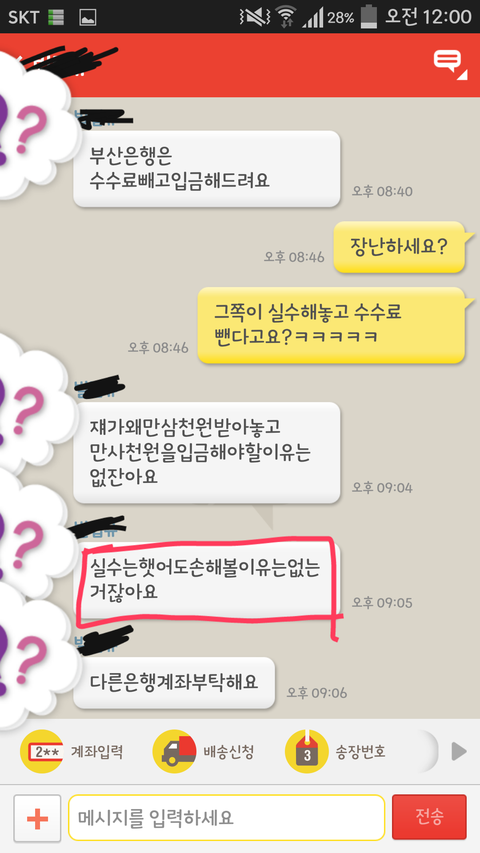Image resolution: width=480 pixels, height=853 pixels.
Task: Open the Wi-Fi status bar icon
Action: point(284,17)
